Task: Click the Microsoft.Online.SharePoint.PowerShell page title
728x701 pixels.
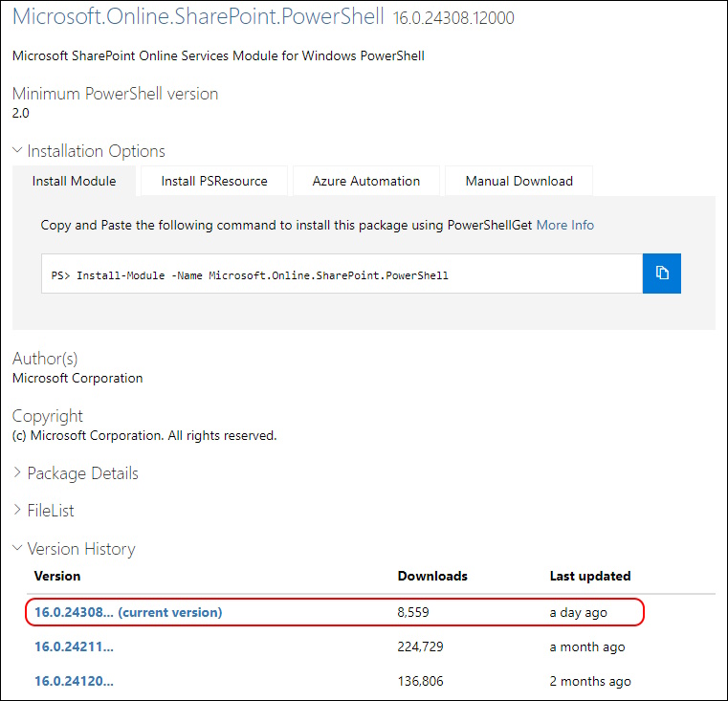Action: 198,16
